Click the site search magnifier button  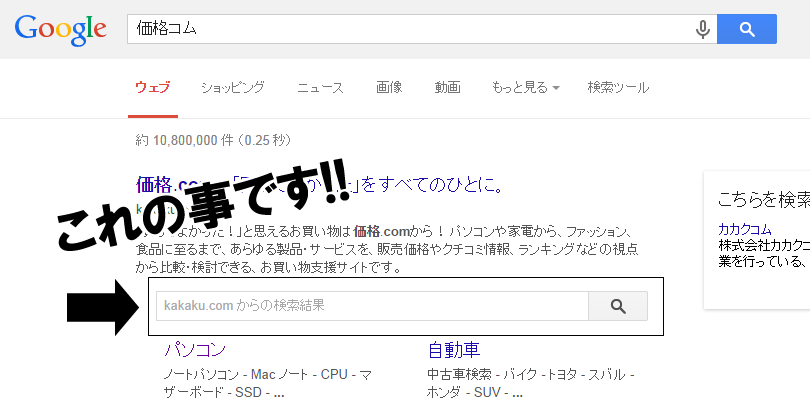[x=618, y=306]
